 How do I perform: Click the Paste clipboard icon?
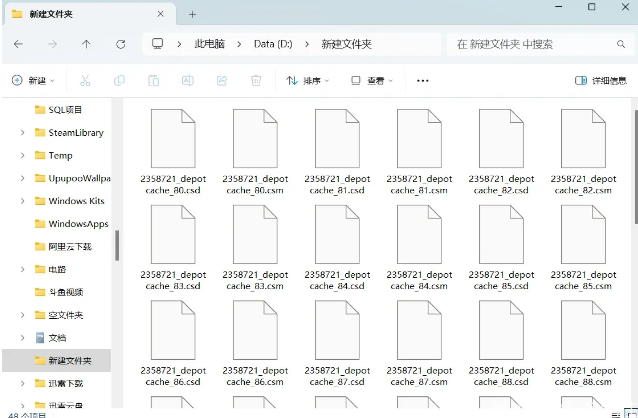pyautogui.click(x=153, y=81)
